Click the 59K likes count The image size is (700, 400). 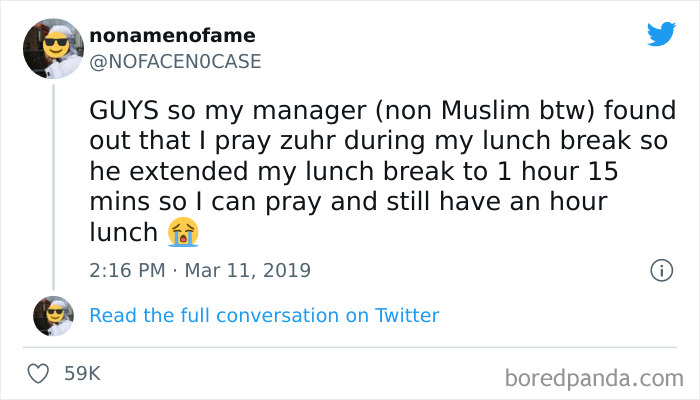pyautogui.click(x=82, y=374)
